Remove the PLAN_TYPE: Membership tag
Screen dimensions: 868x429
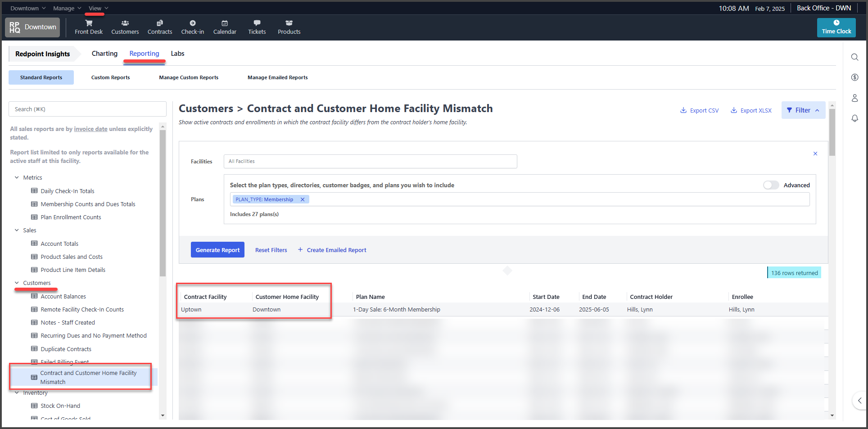(x=303, y=199)
